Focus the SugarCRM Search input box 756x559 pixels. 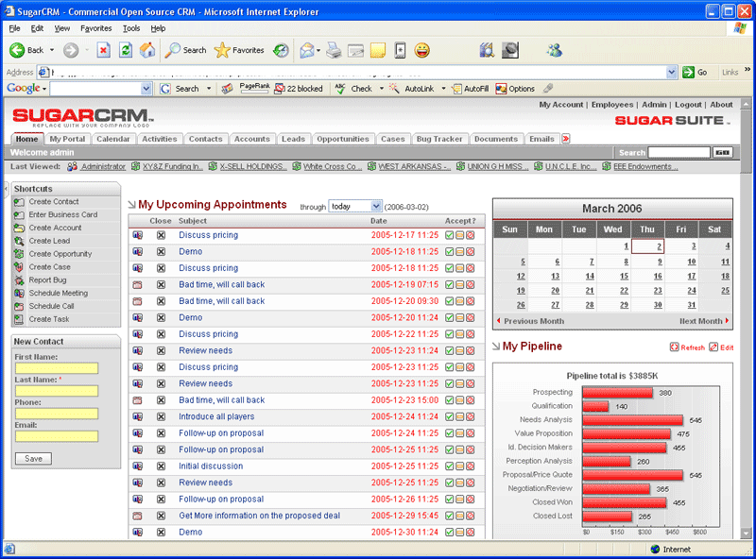[679, 152]
